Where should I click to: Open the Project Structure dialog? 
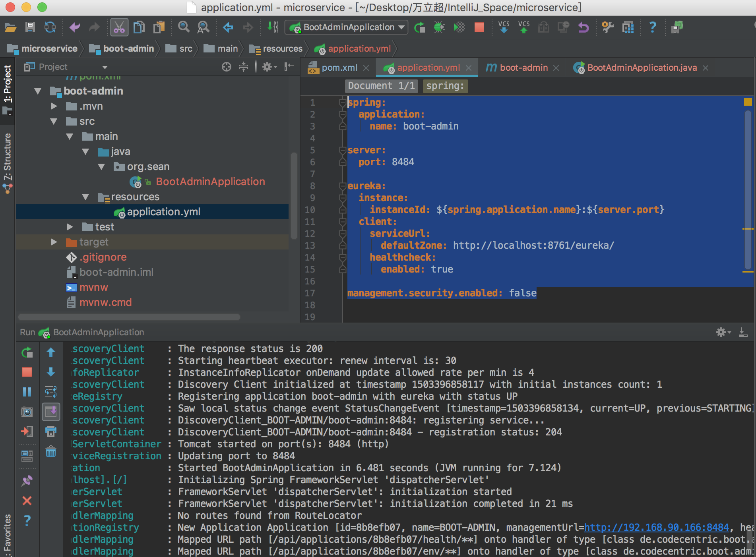point(628,27)
